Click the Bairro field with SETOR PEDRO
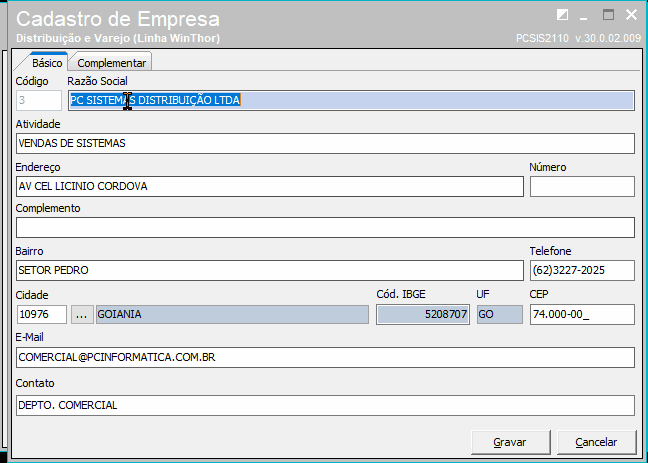 coord(270,270)
